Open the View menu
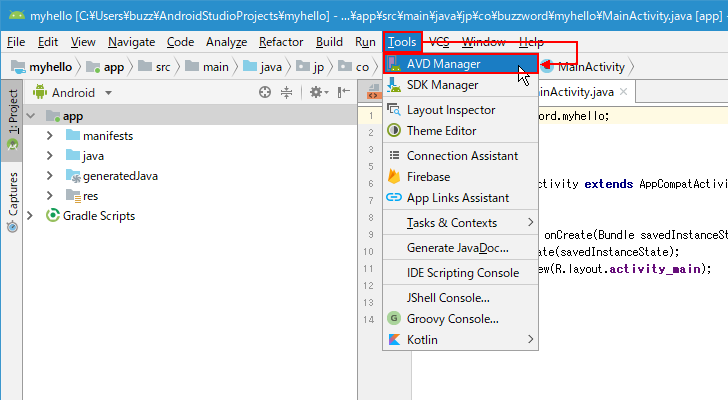The height and width of the screenshot is (400, 728). 83,42
